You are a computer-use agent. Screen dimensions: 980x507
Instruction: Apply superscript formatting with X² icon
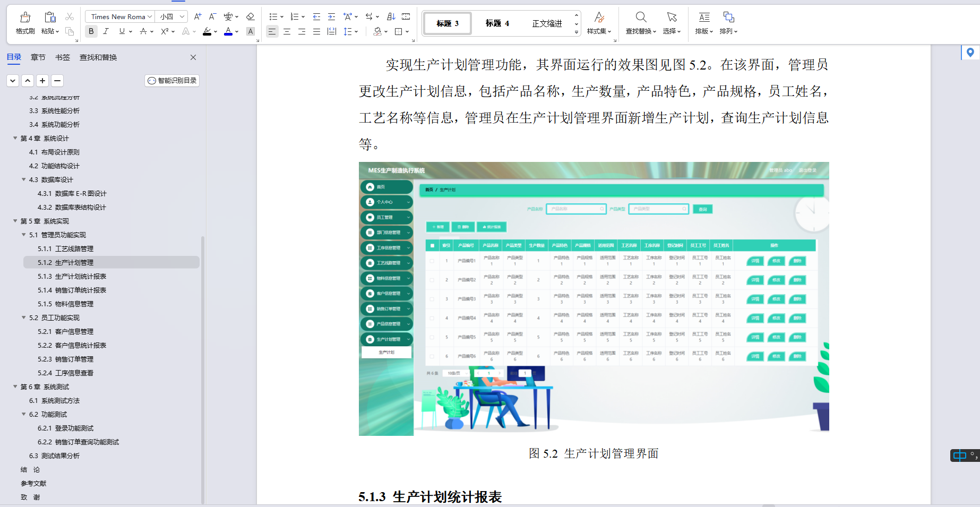pos(165,31)
